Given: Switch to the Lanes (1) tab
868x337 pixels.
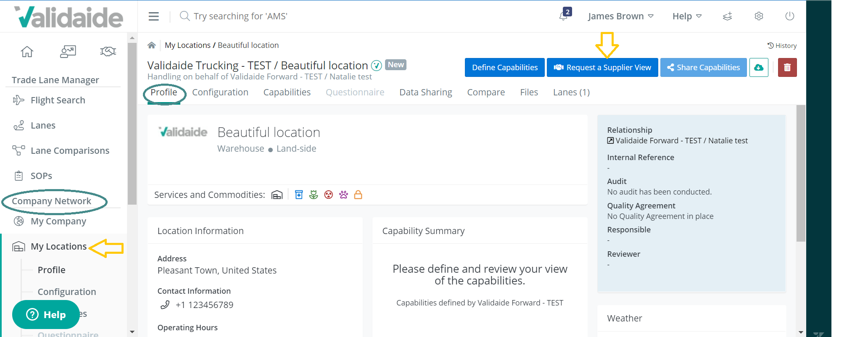Looking at the screenshot, I should click(x=572, y=92).
